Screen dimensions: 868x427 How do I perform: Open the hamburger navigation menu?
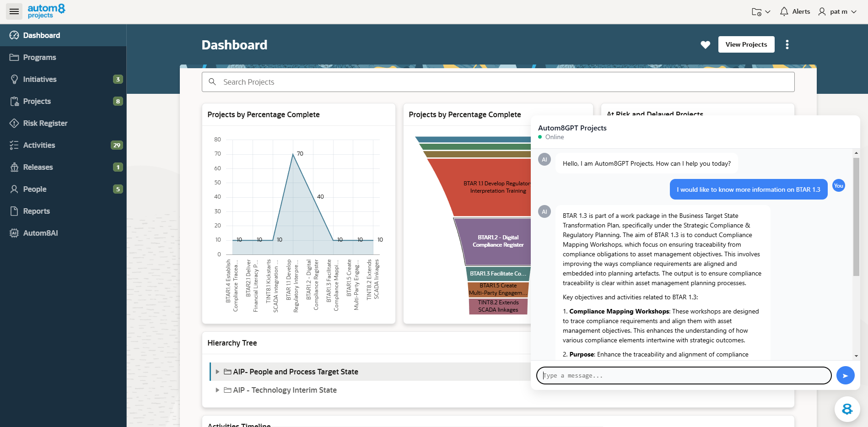(x=14, y=11)
